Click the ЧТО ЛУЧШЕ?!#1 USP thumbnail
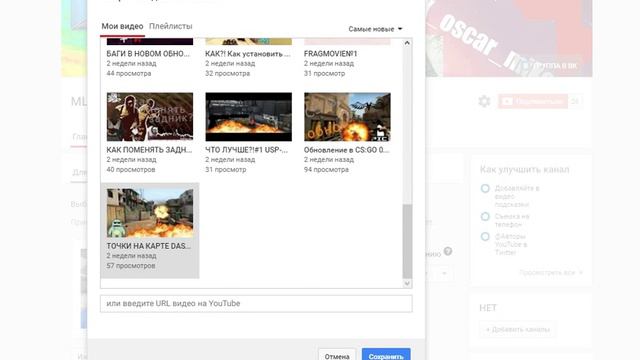The width and height of the screenshot is (640, 360). (249, 117)
